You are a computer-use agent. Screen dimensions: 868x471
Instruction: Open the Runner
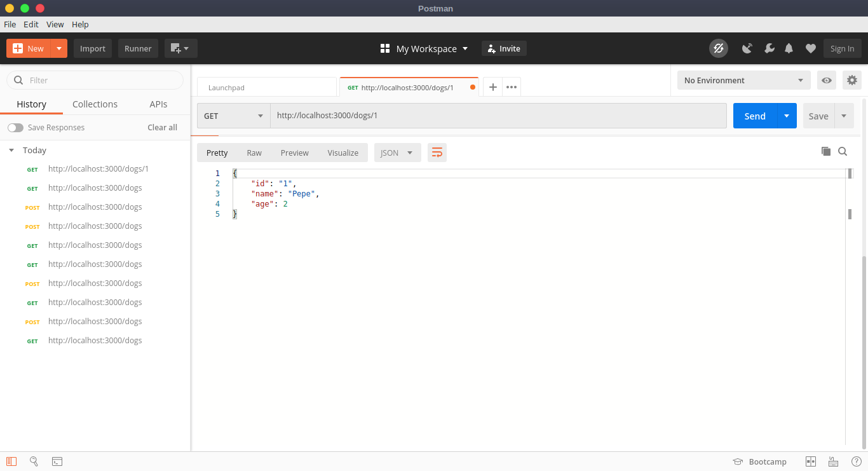pyautogui.click(x=138, y=48)
